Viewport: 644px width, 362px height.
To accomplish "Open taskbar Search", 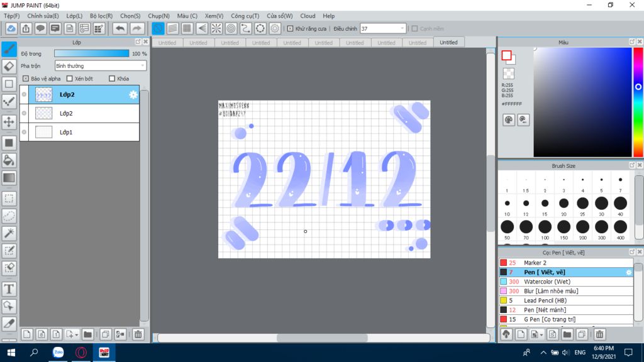I will coord(35,352).
